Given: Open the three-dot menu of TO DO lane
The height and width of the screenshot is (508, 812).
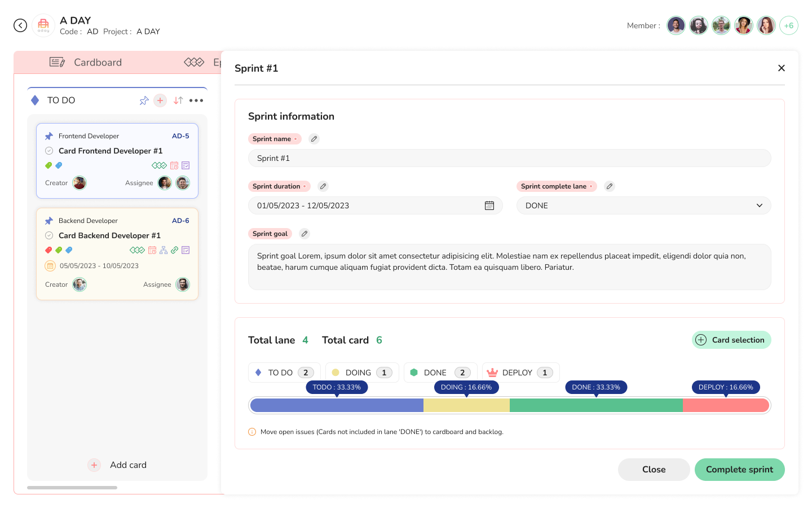Looking at the screenshot, I should click(196, 100).
